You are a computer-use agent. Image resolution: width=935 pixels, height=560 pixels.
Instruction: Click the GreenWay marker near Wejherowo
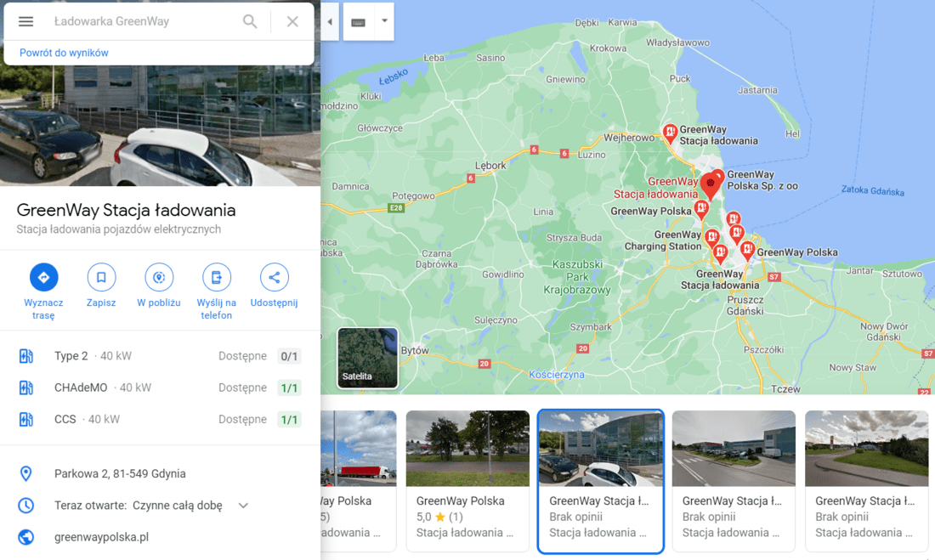(x=670, y=133)
